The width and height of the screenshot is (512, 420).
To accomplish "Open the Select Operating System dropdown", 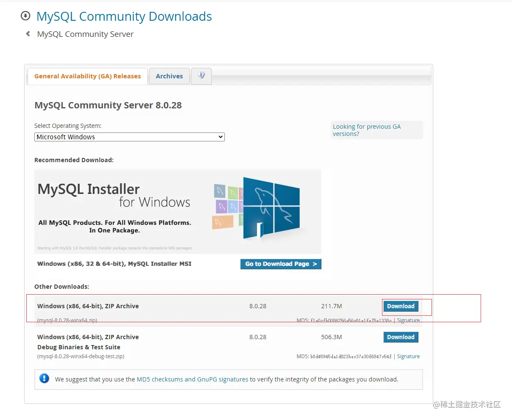I will pyautogui.click(x=130, y=137).
